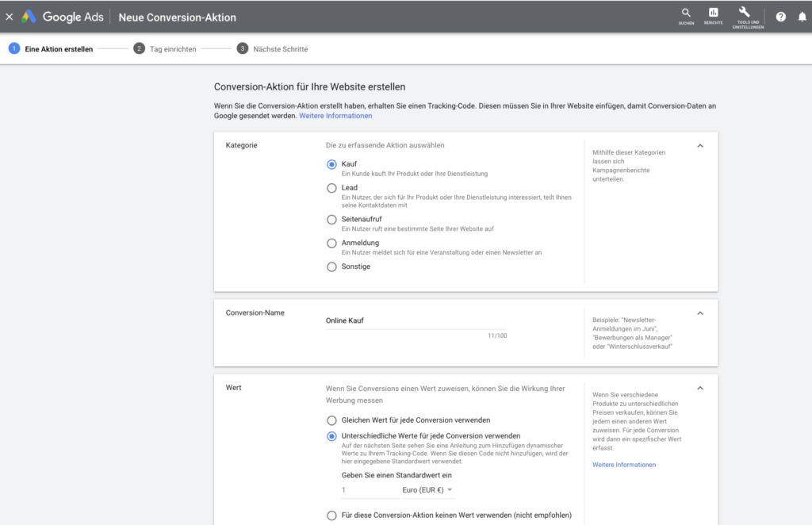
Task: Open Weitere Informationen link in the intro text
Action: [335, 116]
